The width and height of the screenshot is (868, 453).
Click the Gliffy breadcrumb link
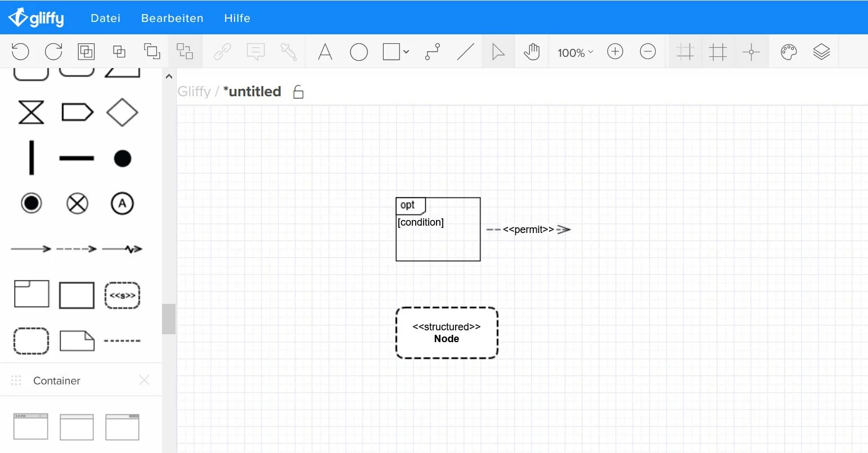pyautogui.click(x=194, y=91)
